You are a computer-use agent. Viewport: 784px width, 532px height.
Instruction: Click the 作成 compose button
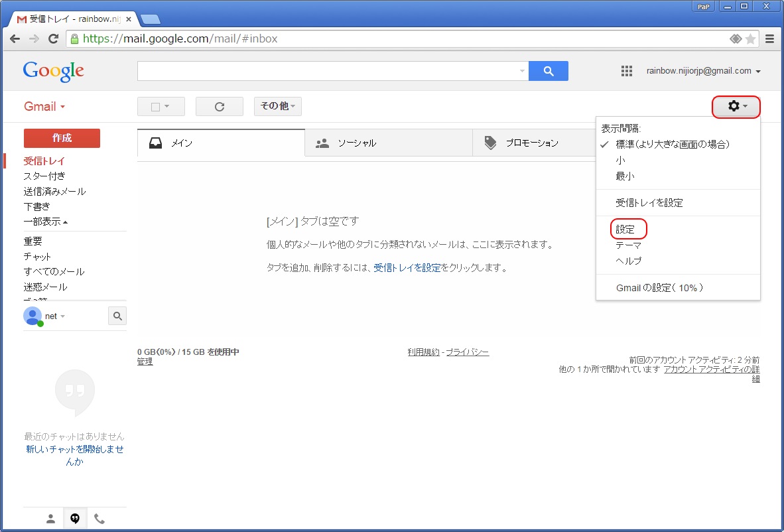62,139
